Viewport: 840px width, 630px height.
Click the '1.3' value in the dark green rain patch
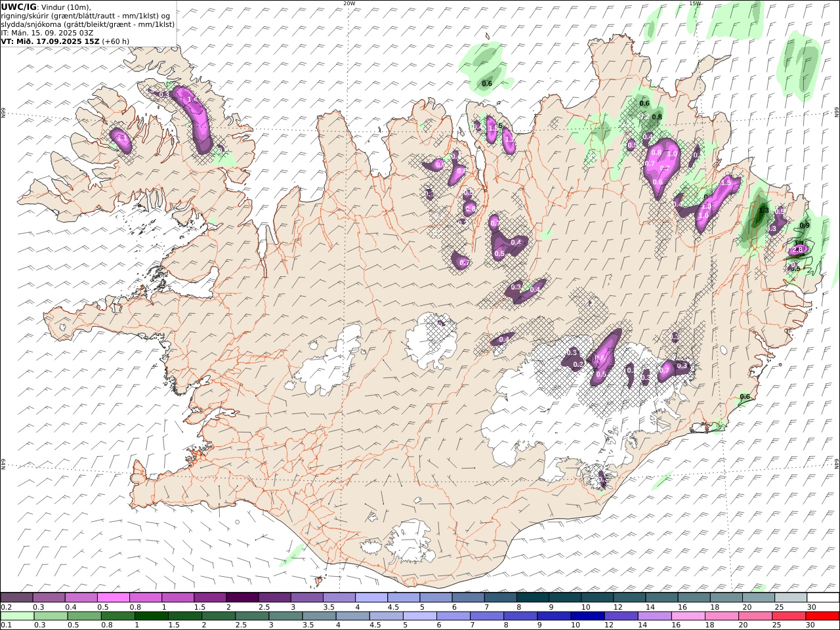pos(763,211)
